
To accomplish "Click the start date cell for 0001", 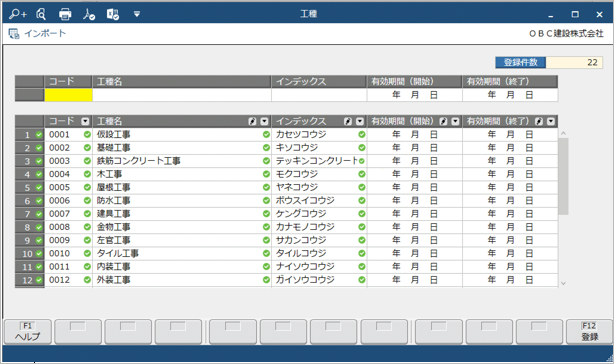I will [x=415, y=135].
